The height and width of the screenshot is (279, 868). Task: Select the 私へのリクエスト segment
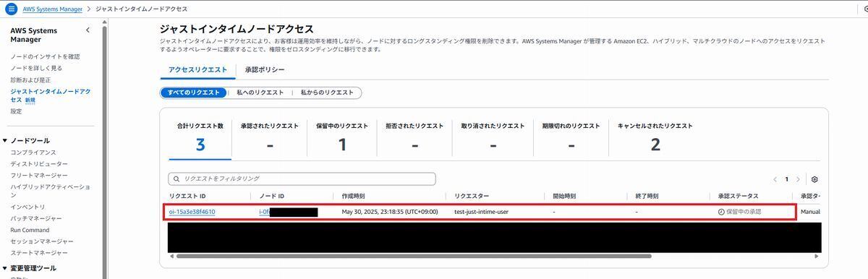(260, 93)
